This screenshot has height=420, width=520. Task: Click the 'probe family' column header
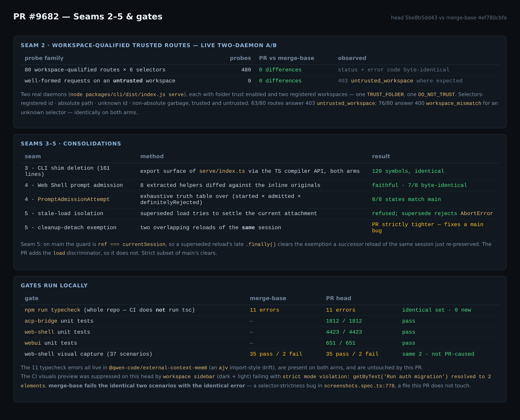44,58
